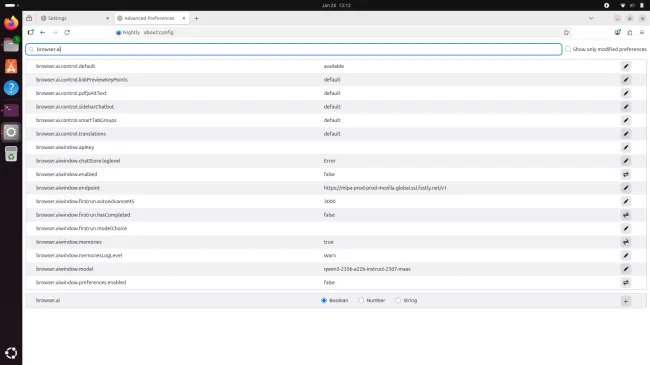Toggle browser.aiwindow.preferences.enabled preference
Viewport: 650px width, 365px height.
(626, 282)
